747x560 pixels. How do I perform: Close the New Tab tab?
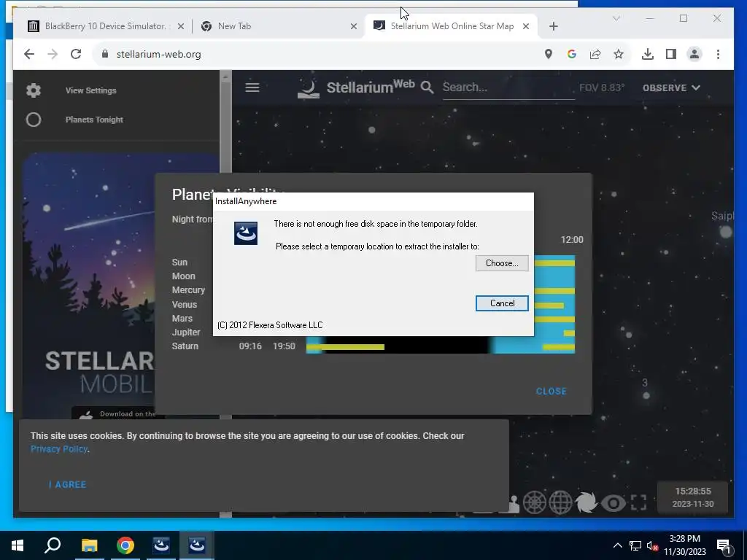(354, 27)
